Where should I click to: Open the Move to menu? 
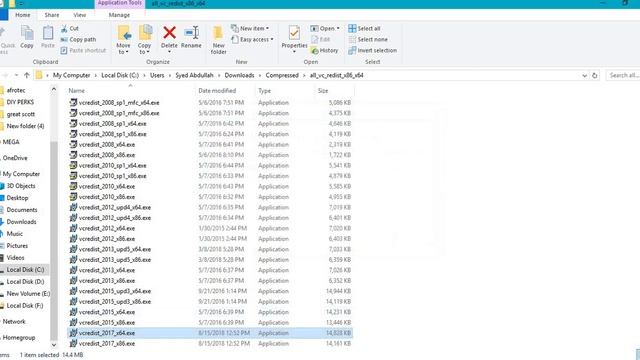123,39
